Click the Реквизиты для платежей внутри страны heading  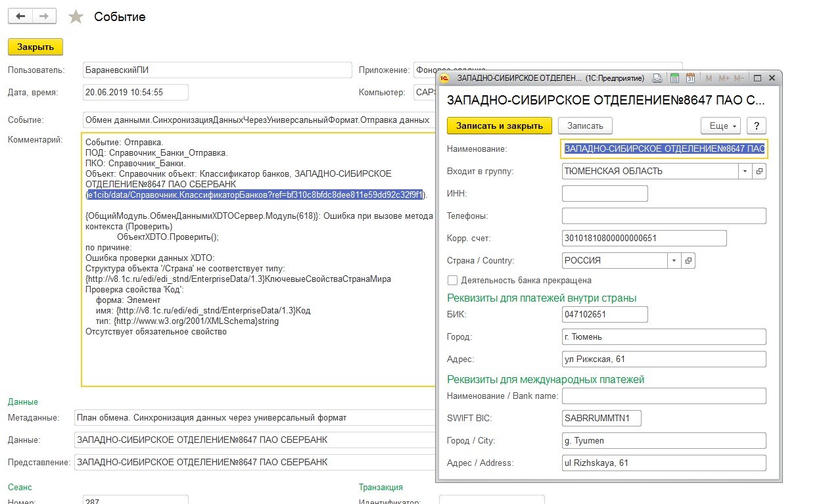coord(542,298)
